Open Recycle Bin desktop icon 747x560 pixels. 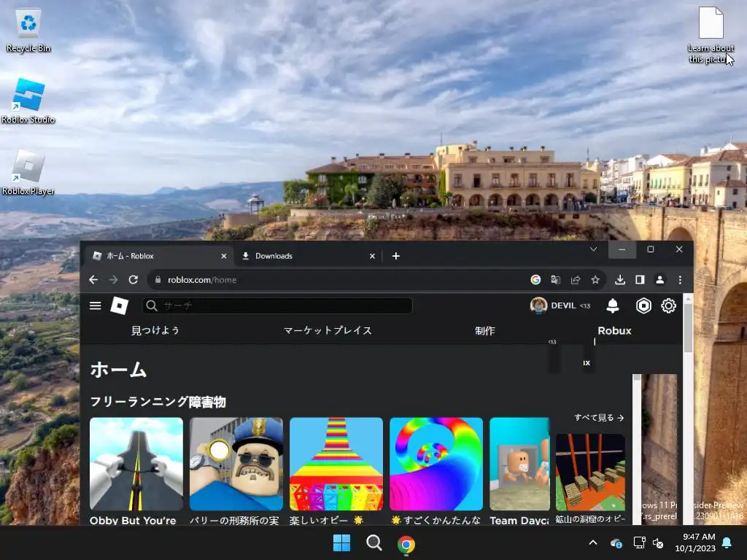click(x=28, y=31)
